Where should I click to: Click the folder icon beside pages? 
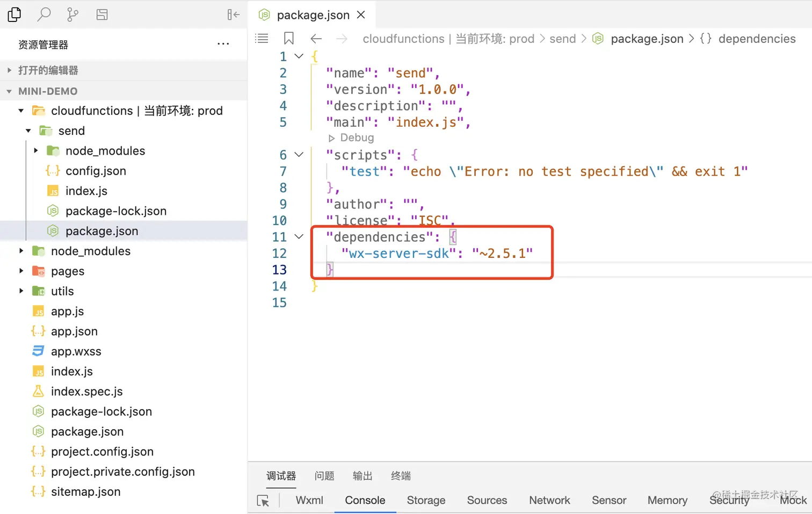38,271
